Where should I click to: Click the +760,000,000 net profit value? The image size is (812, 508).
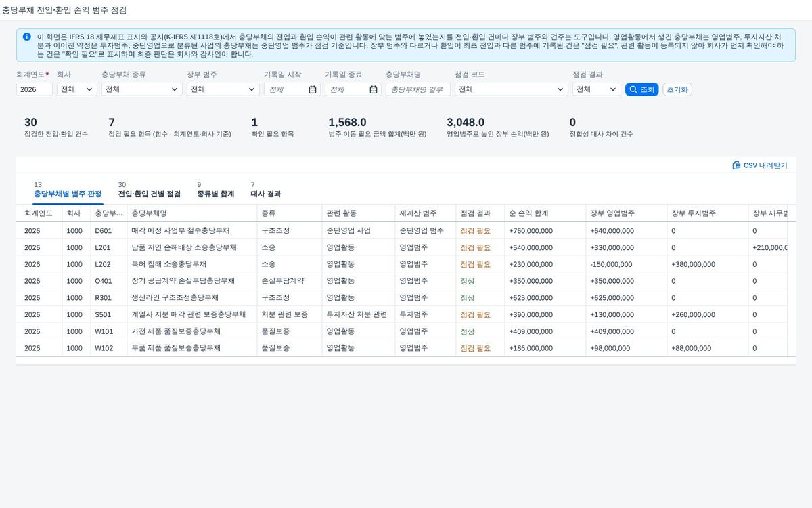(x=531, y=230)
